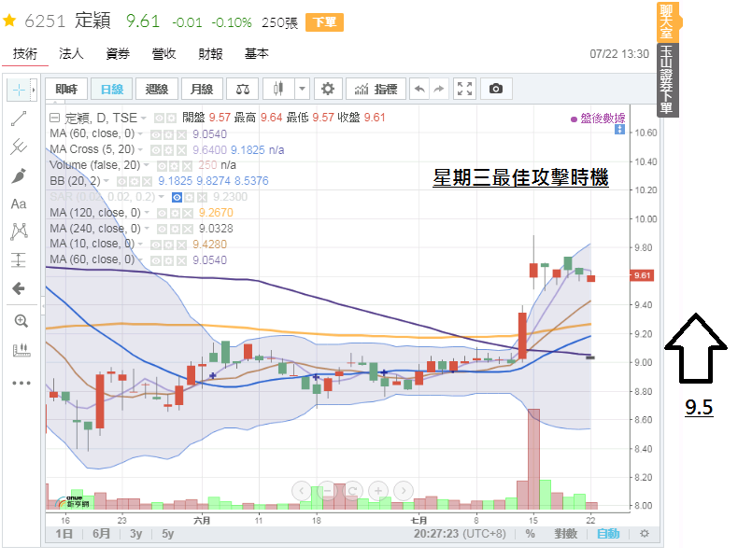Open settings gear for MA (10, close, 0)
The height and width of the screenshot is (560, 752).
(x=168, y=245)
